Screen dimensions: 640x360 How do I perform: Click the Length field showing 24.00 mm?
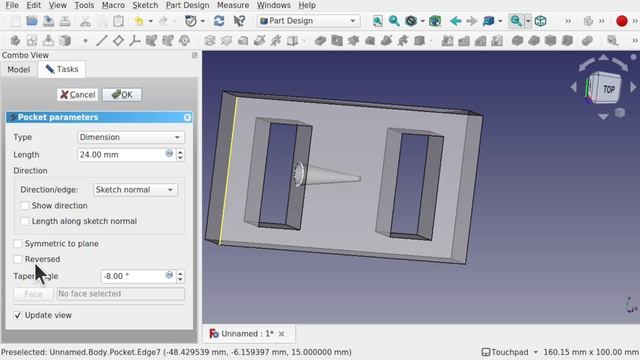pos(127,155)
